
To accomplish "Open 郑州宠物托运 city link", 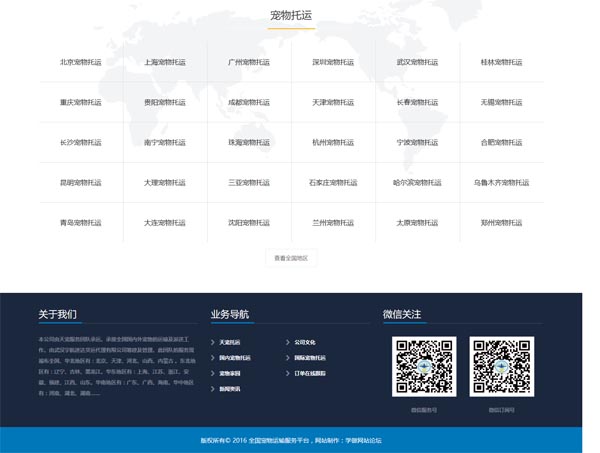I will click(501, 223).
